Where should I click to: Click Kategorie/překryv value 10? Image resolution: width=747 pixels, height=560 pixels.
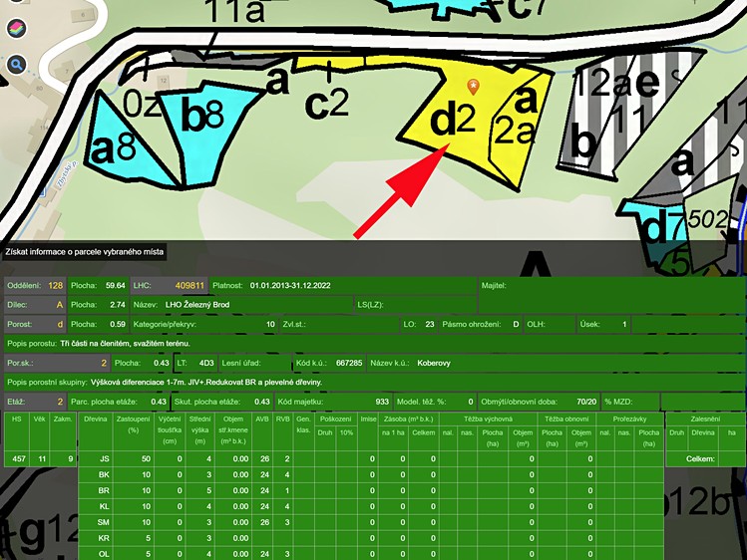[270, 324]
